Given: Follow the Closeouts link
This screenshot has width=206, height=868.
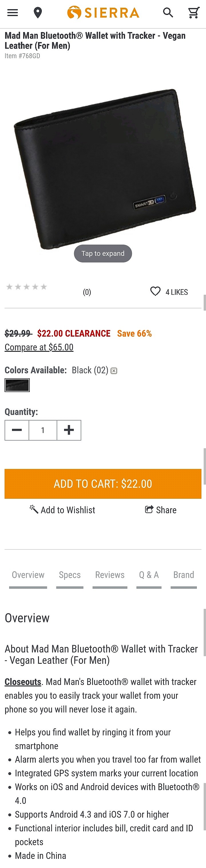Looking at the screenshot, I should tap(23, 682).
